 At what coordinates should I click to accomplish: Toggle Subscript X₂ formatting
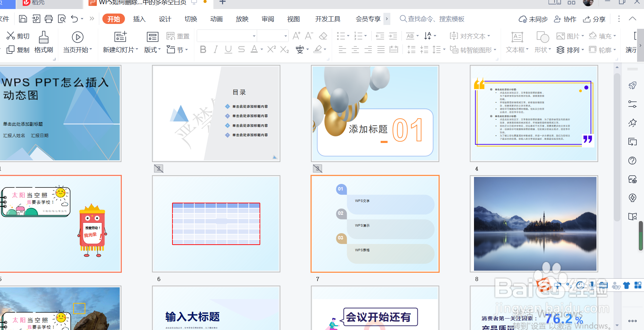click(x=284, y=50)
